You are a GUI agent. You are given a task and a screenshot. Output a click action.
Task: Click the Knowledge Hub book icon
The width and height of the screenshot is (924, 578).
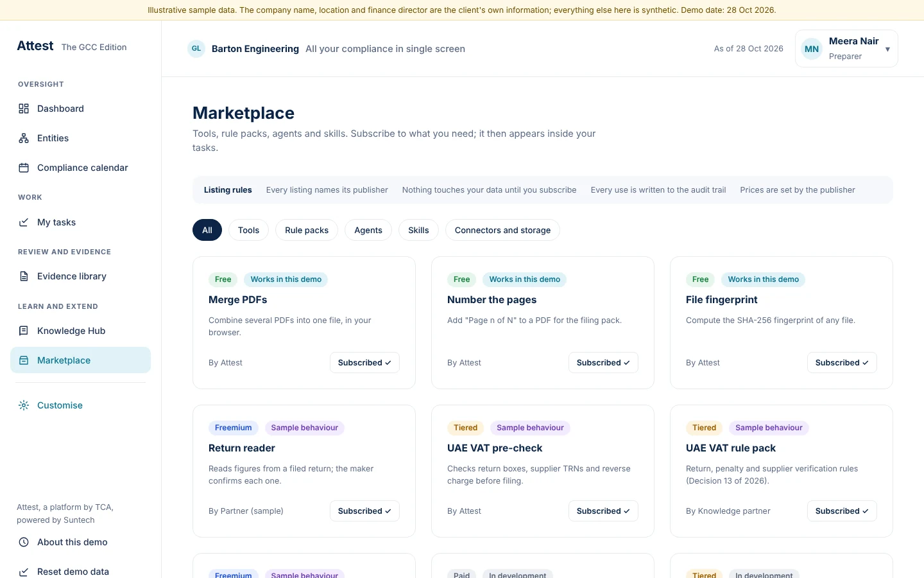[24, 331]
